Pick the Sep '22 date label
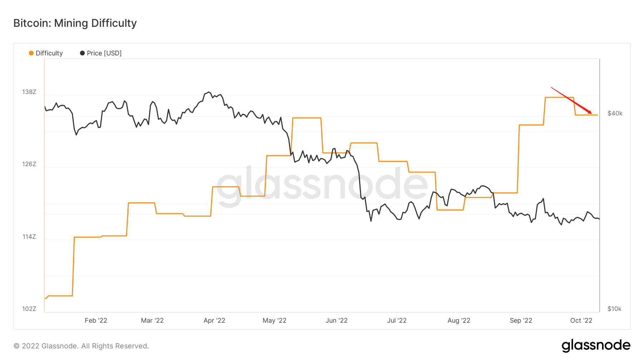 coord(521,321)
